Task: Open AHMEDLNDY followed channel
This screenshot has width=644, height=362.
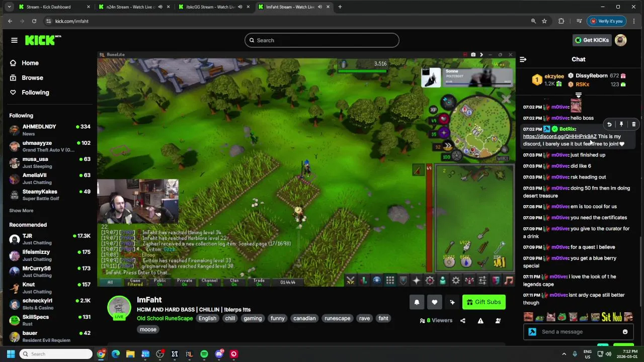Action: (49, 130)
